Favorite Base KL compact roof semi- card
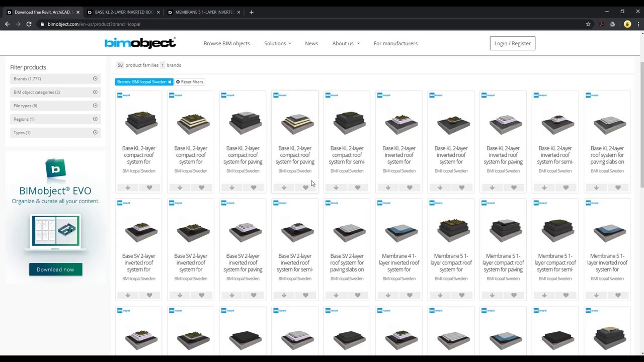The image size is (644, 362). [x=358, y=188]
